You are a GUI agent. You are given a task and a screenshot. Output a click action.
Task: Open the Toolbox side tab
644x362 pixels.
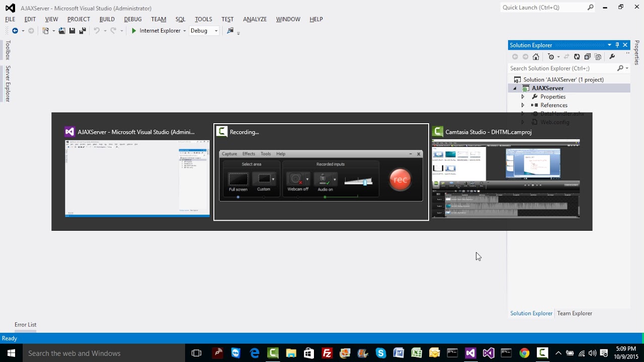8,50
